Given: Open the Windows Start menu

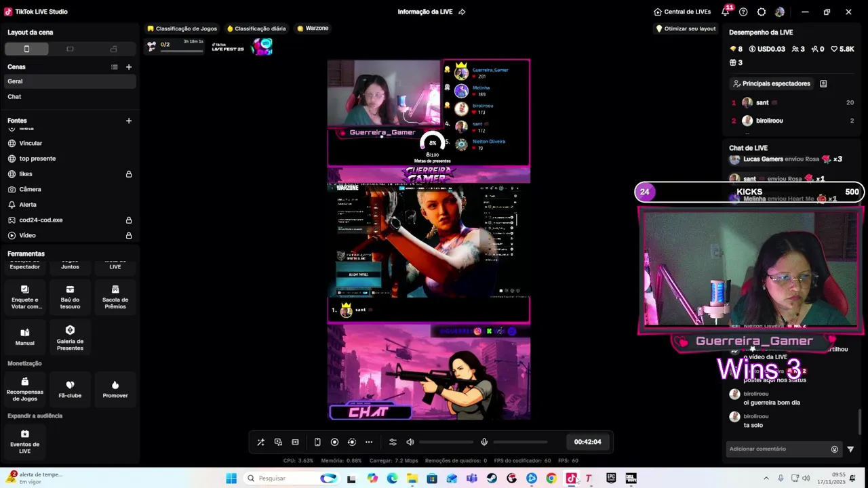Looking at the screenshot, I should click(231, 479).
